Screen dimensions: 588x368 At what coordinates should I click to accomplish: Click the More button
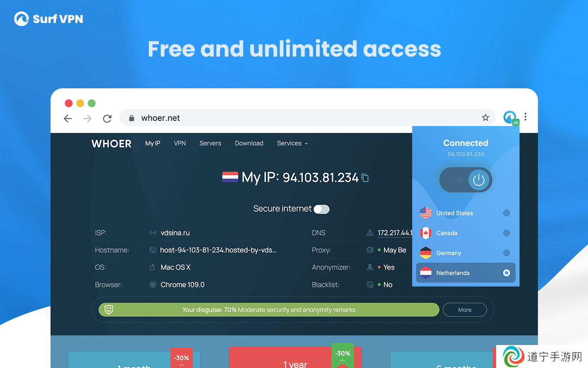(465, 310)
